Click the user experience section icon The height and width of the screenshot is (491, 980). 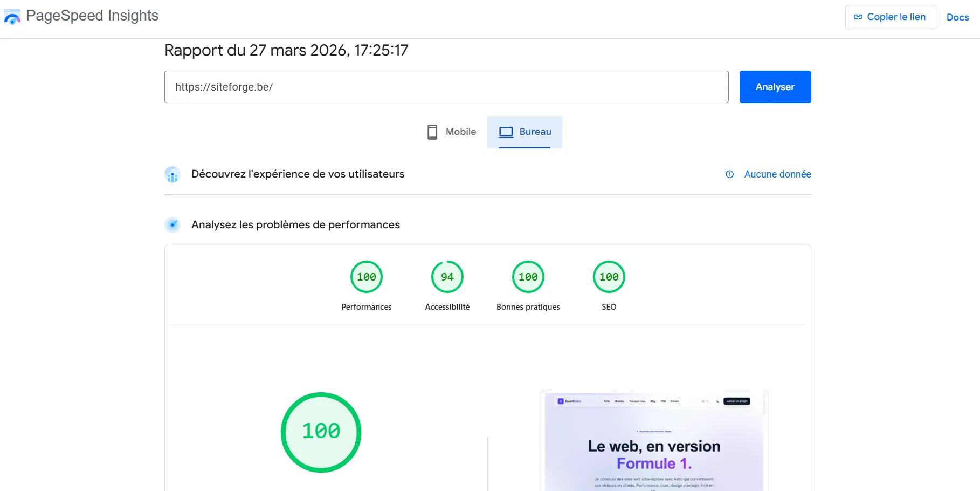[172, 174]
